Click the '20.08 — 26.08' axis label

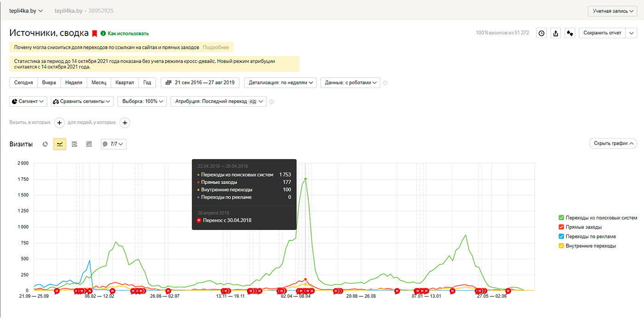pos(361,296)
